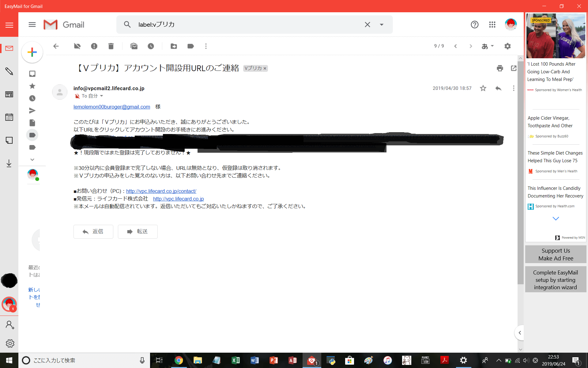Start the EasyMail integration wizard
588x368 pixels.
pyautogui.click(x=556, y=280)
